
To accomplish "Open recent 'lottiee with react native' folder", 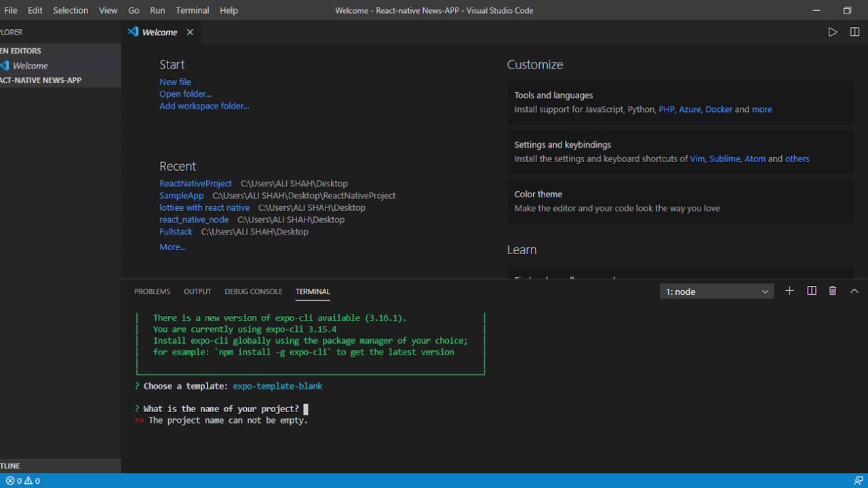I will click(204, 208).
